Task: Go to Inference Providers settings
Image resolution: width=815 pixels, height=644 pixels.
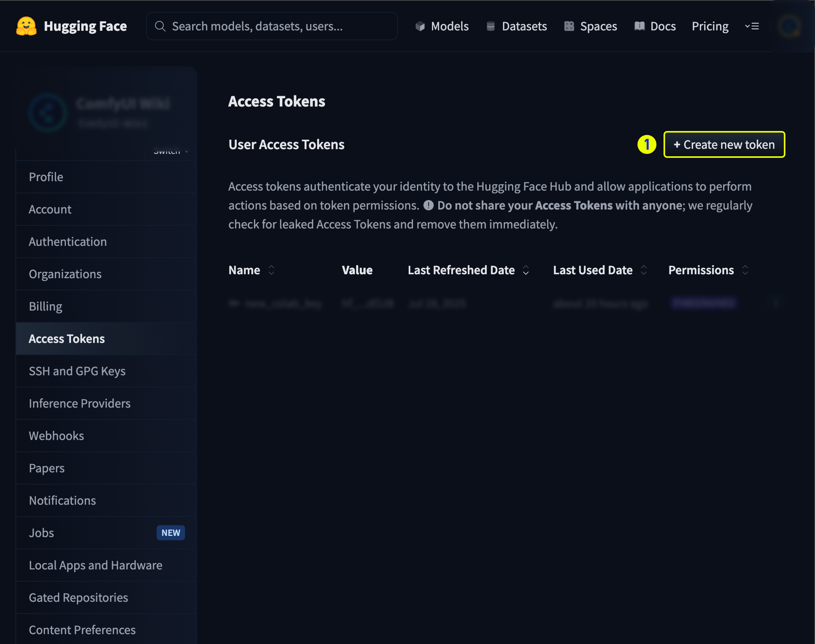Action: [79, 403]
